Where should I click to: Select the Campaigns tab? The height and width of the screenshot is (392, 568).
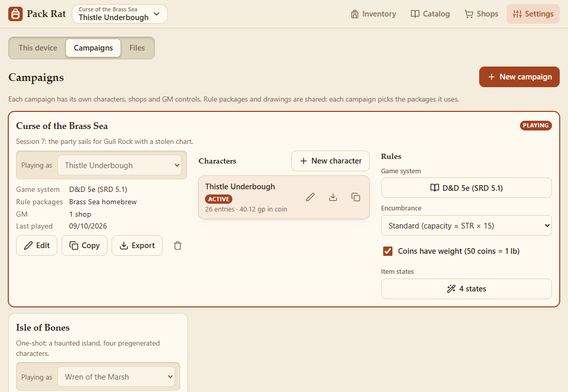click(x=93, y=48)
